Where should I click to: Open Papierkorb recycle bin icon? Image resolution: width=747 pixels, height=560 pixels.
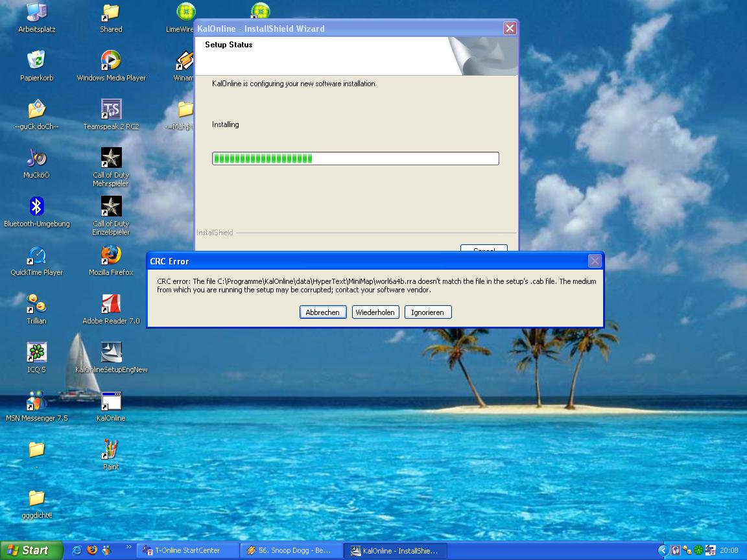[37, 67]
